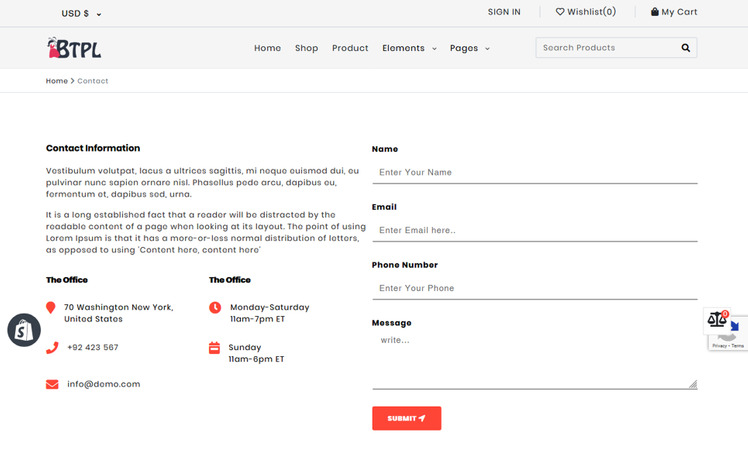Click the 70 Washington New York address
Viewport: 748px width, 465px height.
[x=119, y=313]
